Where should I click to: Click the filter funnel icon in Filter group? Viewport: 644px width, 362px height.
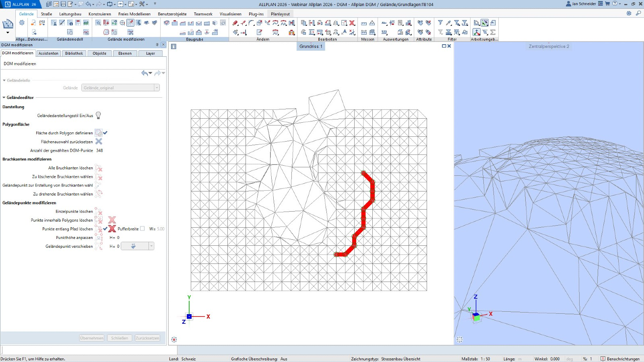click(440, 23)
